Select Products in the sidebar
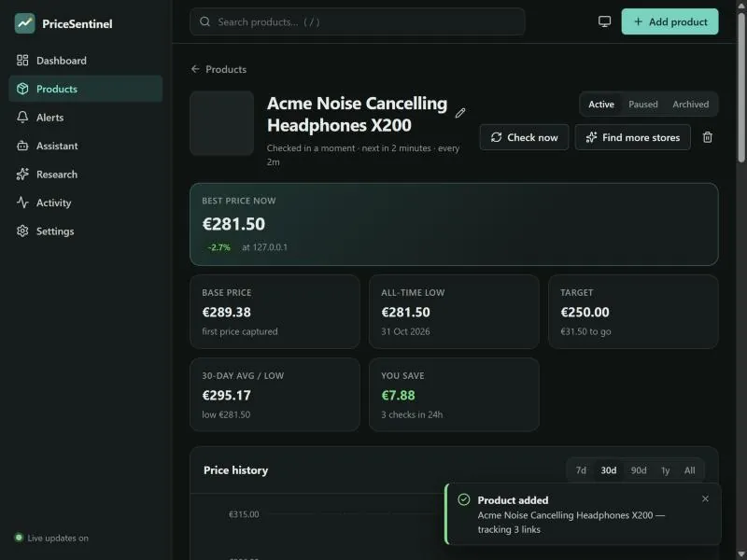The image size is (747, 560). 86,89
